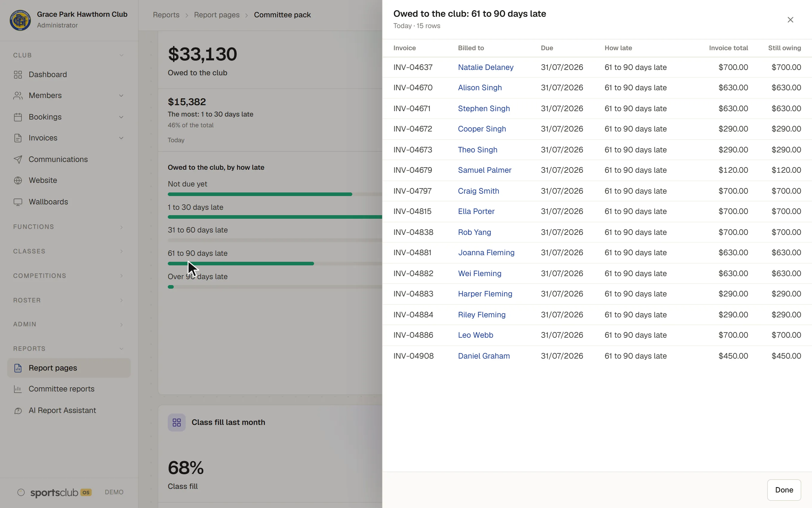Expand the ADMIN sidebar section
This screenshot has height=508, width=812.
[68, 324]
